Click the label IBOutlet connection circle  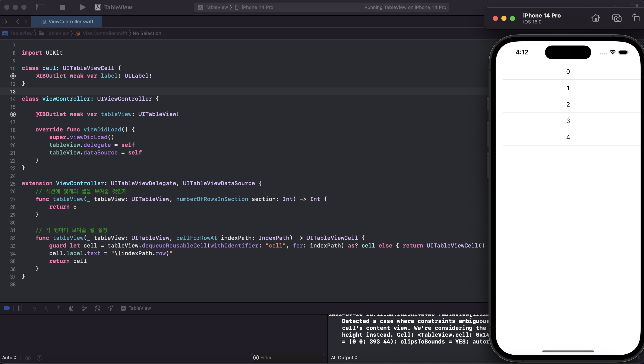coord(13,76)
